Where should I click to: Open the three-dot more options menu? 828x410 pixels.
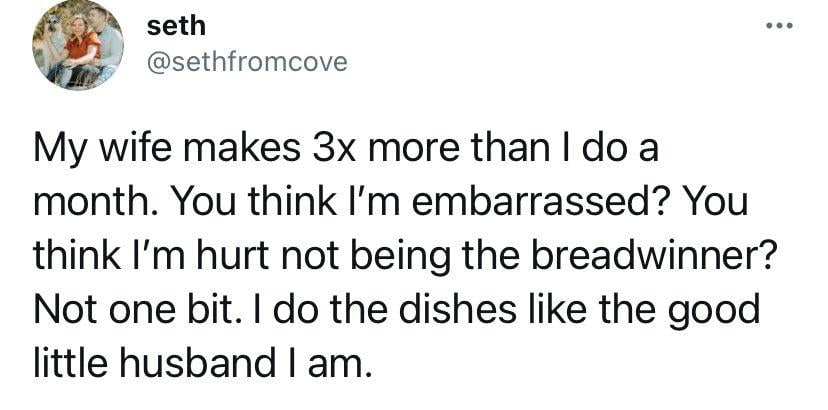(x=779, y=26)
